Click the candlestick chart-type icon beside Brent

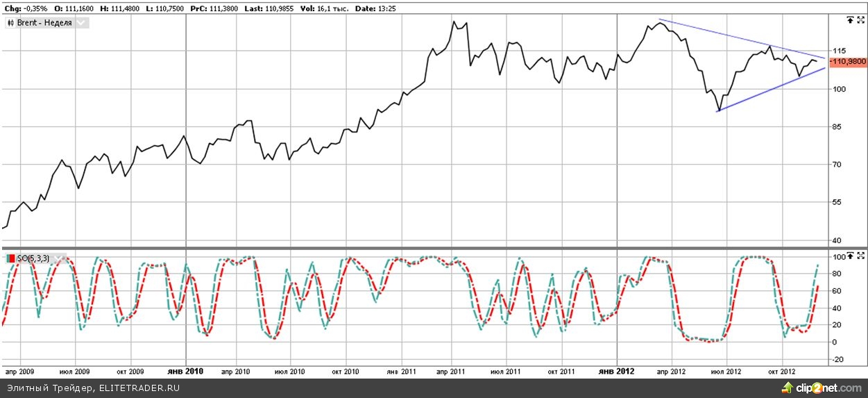coord(9,23)
